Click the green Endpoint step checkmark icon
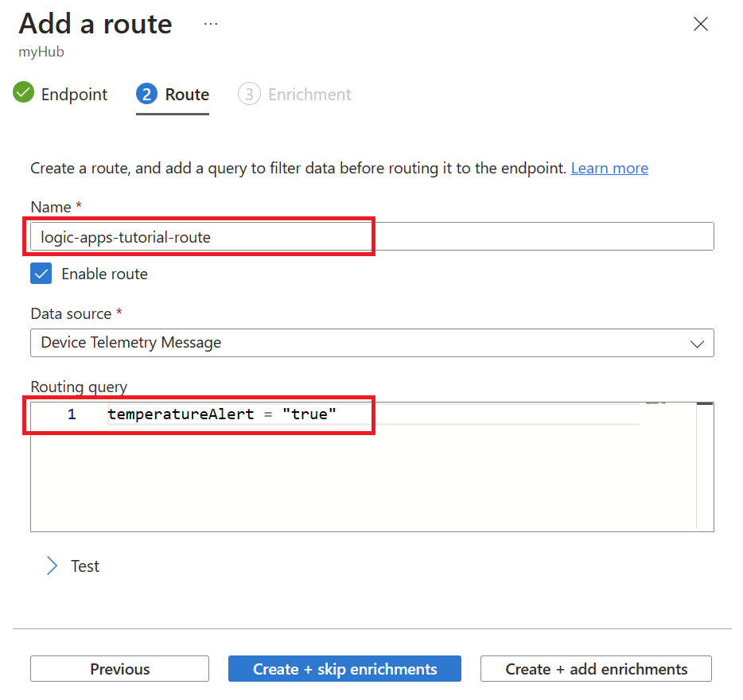The height and width of the screenshot is (700, 743). tap(24, 94)
